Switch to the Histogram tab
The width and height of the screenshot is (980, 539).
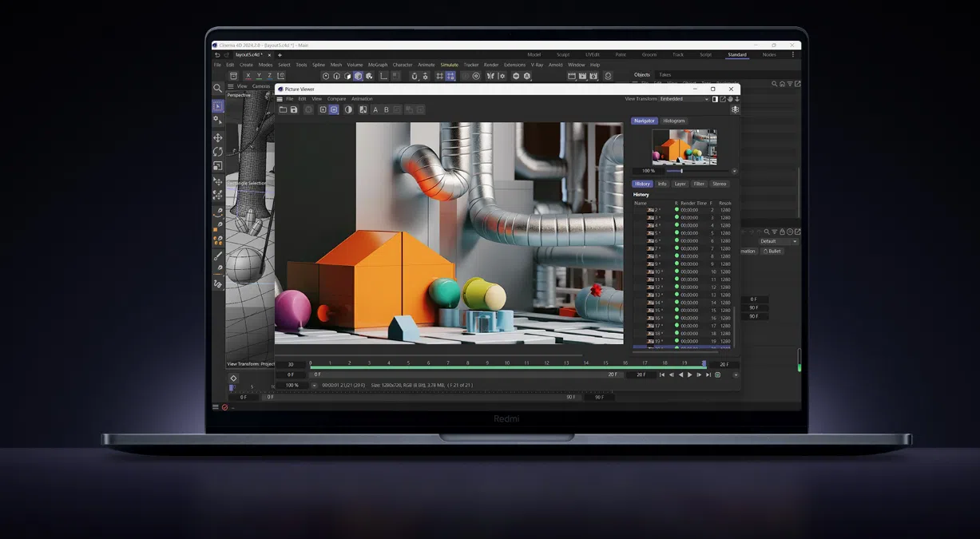click(674, 121)
